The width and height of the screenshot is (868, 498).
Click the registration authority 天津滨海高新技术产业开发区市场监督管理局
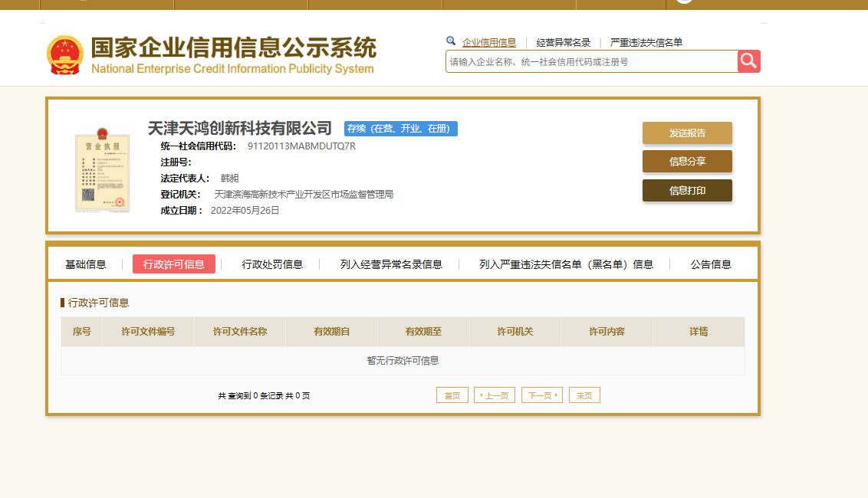click(304, 195)
